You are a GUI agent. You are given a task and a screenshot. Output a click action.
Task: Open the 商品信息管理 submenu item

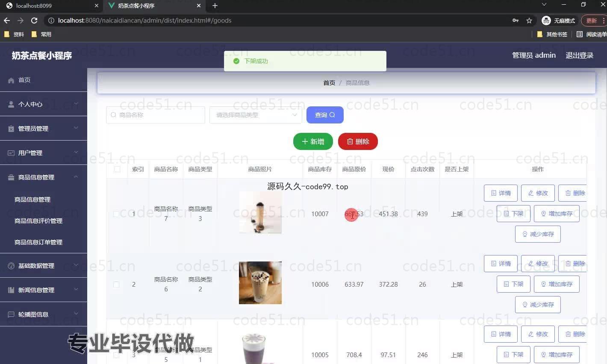pos(32,200)
